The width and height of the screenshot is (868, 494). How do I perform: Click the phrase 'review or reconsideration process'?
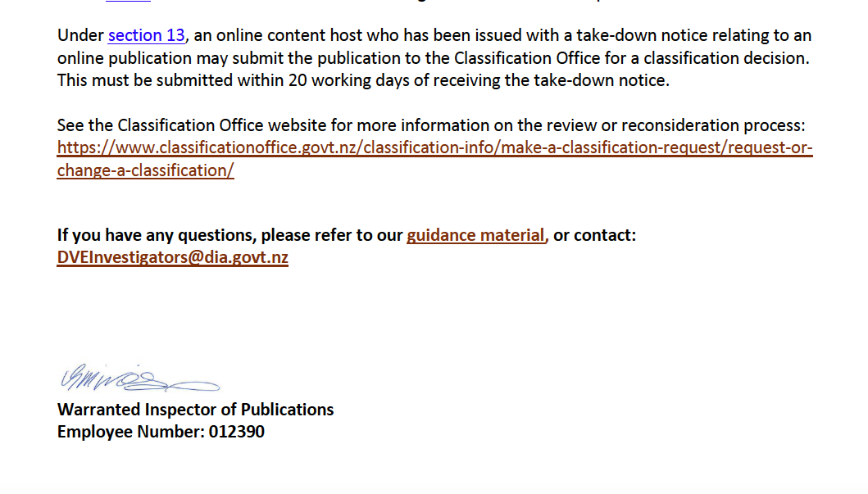tap(690, 125)
